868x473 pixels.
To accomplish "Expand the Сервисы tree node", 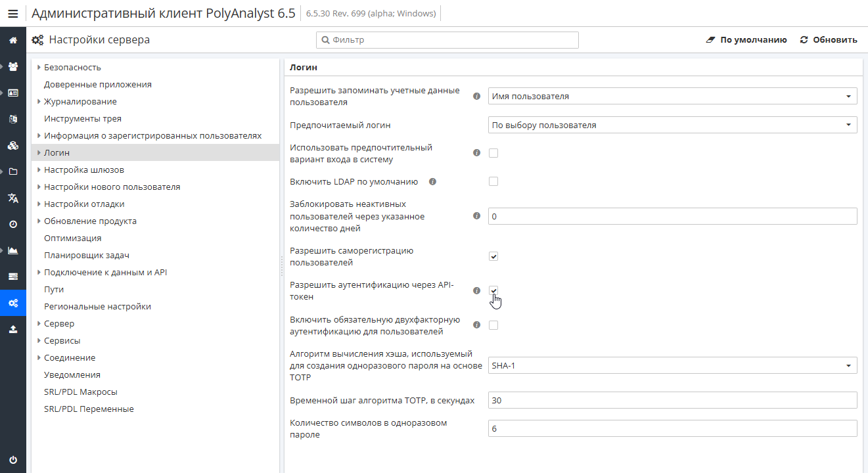I will [39, 340].
